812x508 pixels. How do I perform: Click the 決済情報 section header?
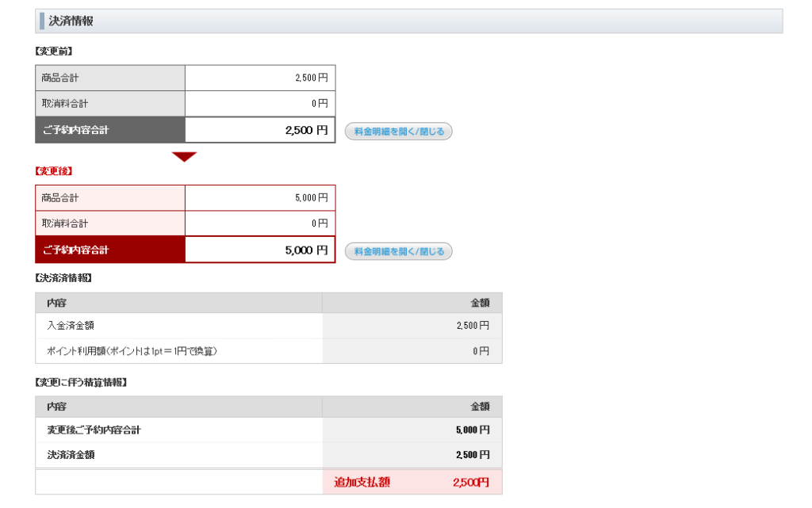pyautogui.click(x=71, y=21)
